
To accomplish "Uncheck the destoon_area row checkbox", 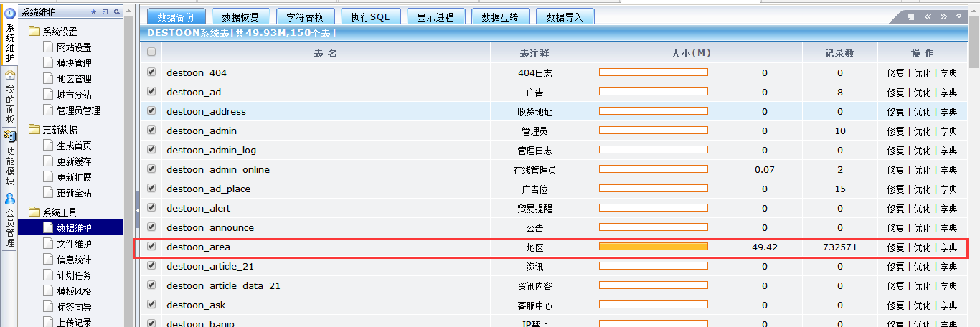I will [x=151, y=247].
